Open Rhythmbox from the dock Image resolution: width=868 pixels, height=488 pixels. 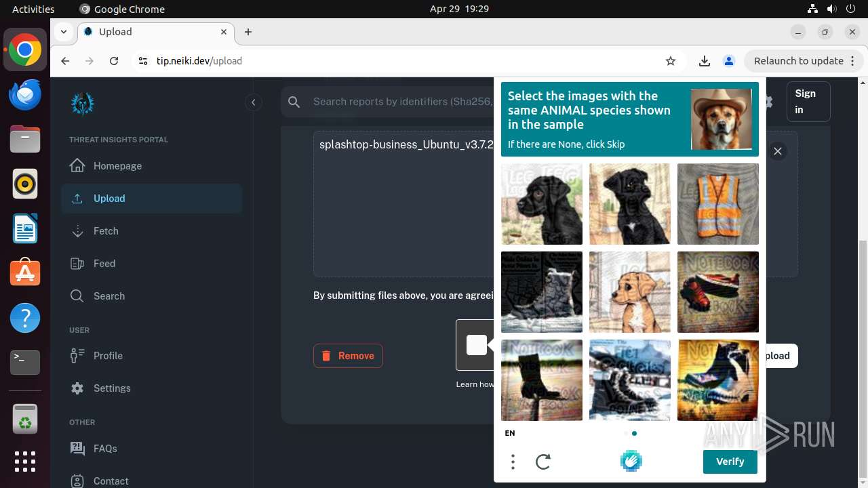25,184
